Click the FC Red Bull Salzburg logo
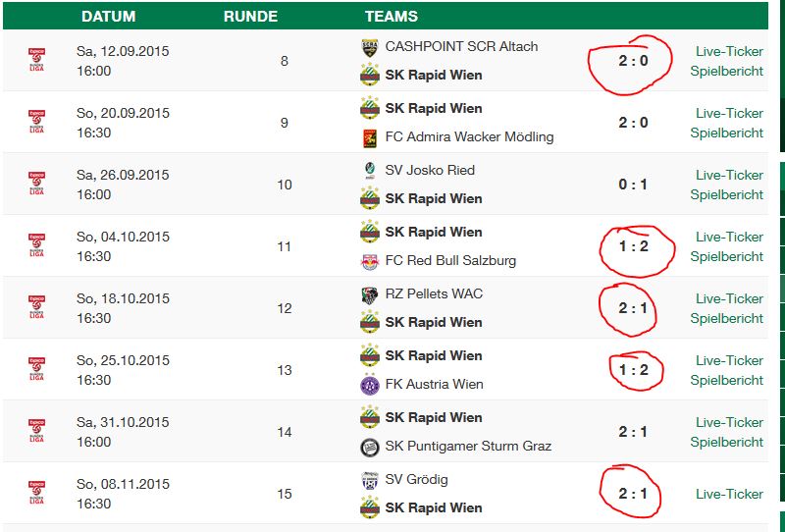 tap(370, 261)
